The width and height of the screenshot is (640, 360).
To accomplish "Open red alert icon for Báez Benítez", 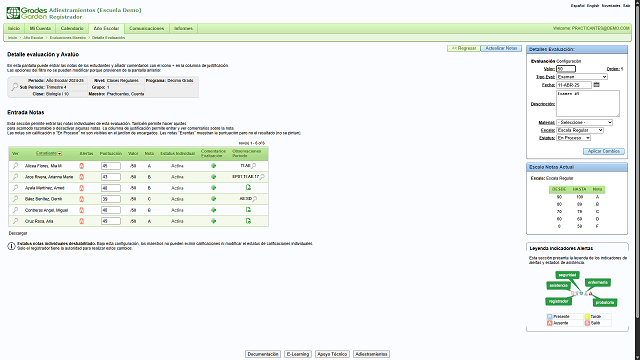I will pos(81,199).
